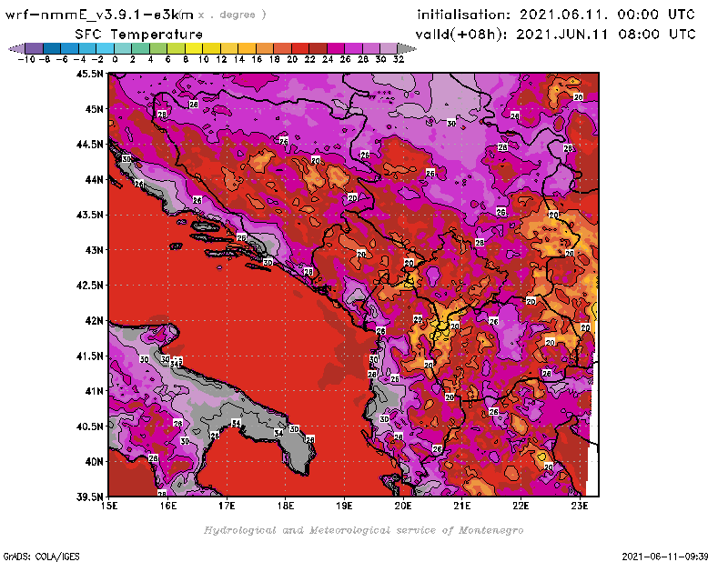The image size is (728, 562).
Task: Click the 45N latitude label
Action: pos(94,109)
